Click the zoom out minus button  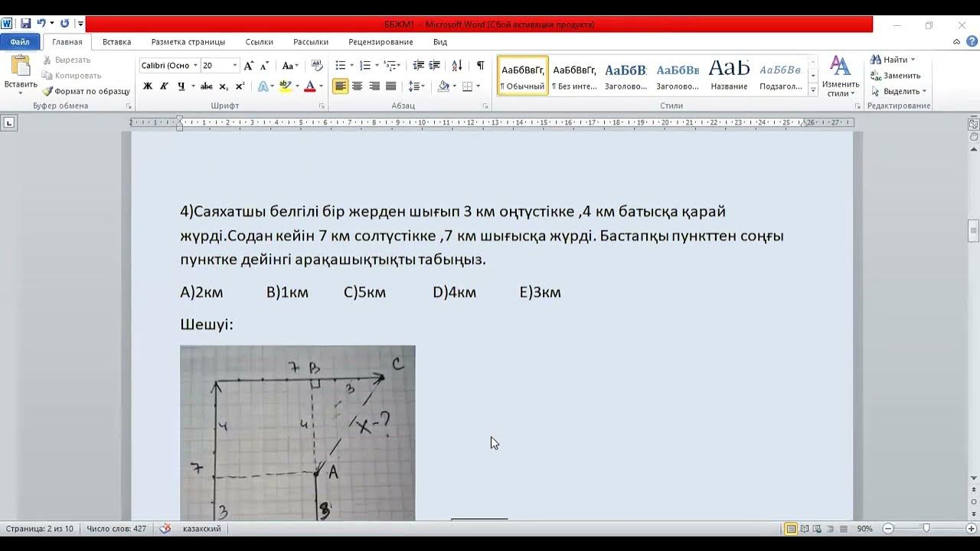click(x=888, y=529)
